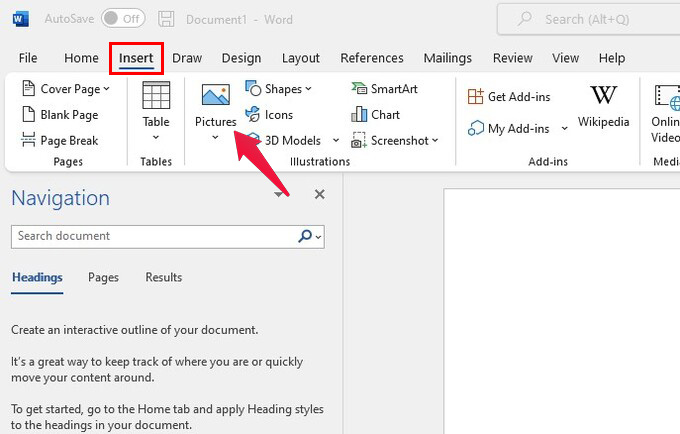Click the Pictures image icon
680x434 pixels.
[x=216, y=95]
